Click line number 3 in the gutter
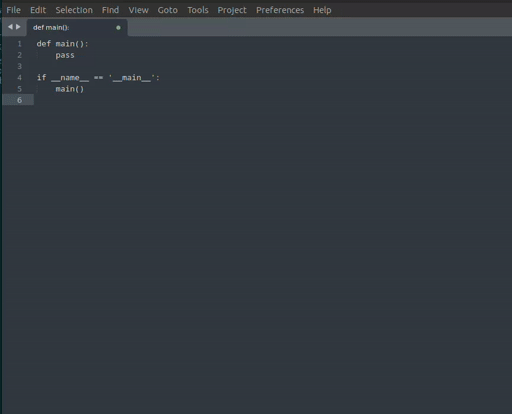The width and height of the screenshot is (512, 414). (19, 66)
